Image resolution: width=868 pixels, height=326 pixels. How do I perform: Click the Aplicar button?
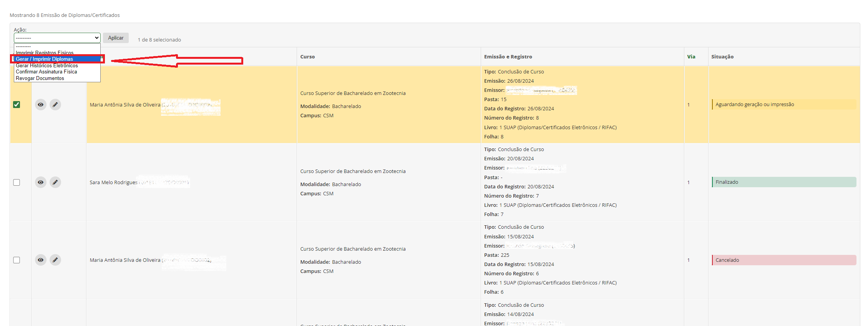click(x=116, y=38)
